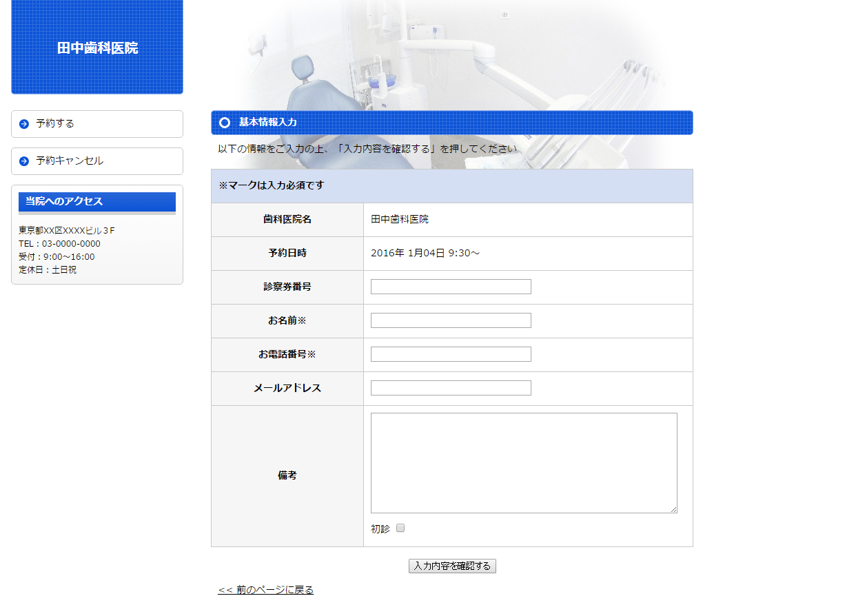Click into the お名前 text field
This screenshot has width=856, height=616.
(x=451, y=320)
